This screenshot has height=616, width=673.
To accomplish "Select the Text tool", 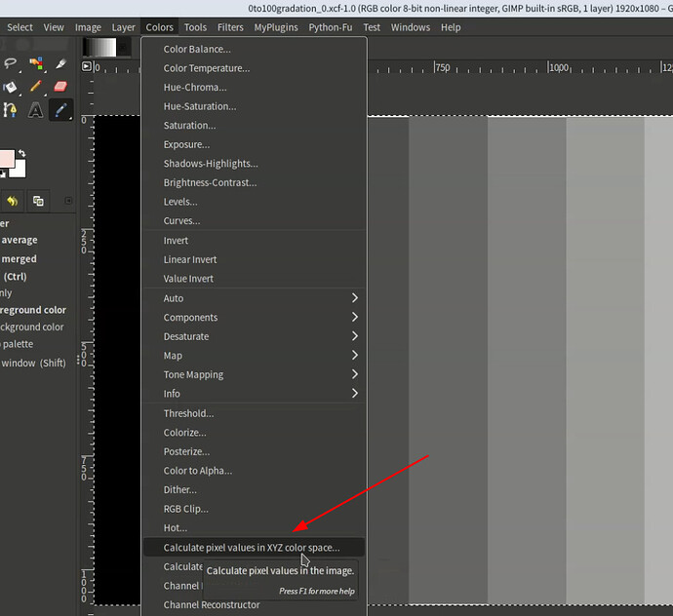I will pos(36,110).
